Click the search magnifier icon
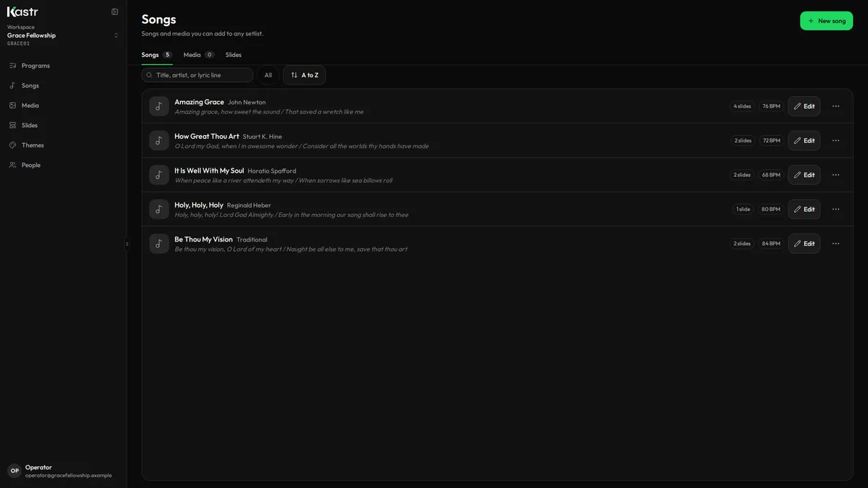Viewport: 868px width, 488px height. click(150, 75)
